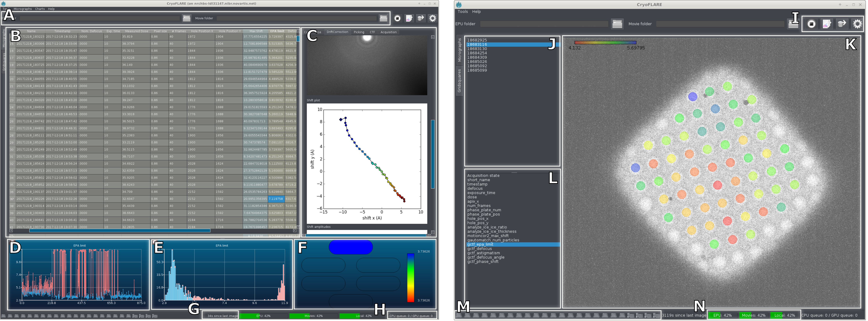Click the EPA limit column header
868x321 pixels.
(x=277, y=31)
